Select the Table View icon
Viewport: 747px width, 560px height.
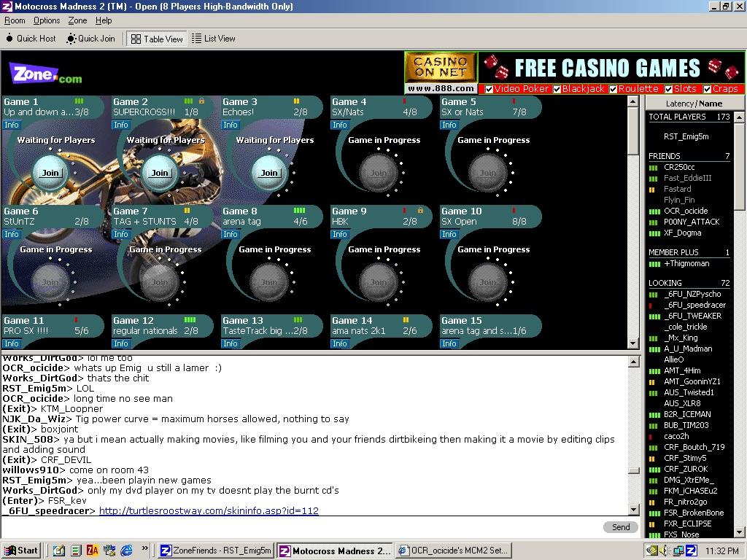(136, 39)
